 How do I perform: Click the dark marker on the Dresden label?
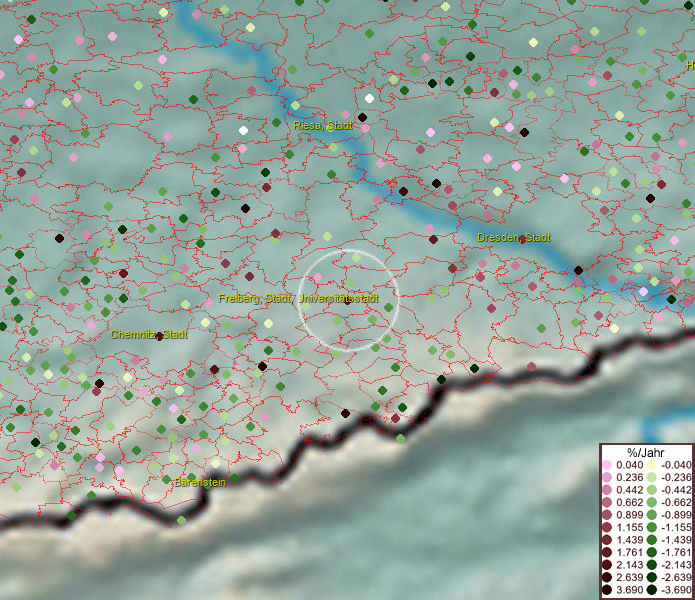pyautogui.click(x=523, y=239)
